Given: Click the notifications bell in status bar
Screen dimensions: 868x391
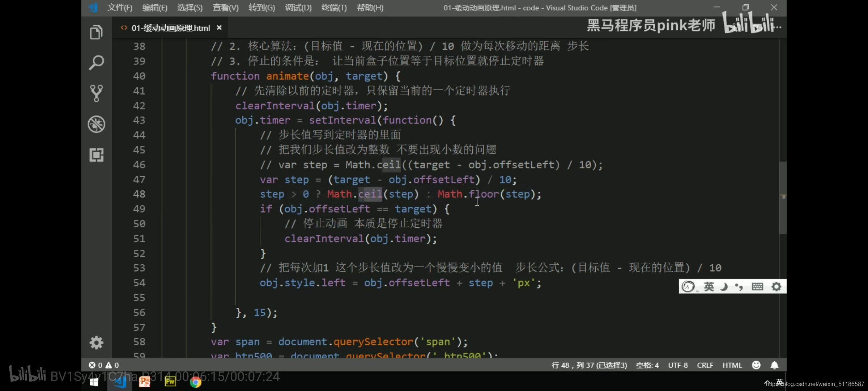Looking at the screenshot, I should (x=774, y=365).
